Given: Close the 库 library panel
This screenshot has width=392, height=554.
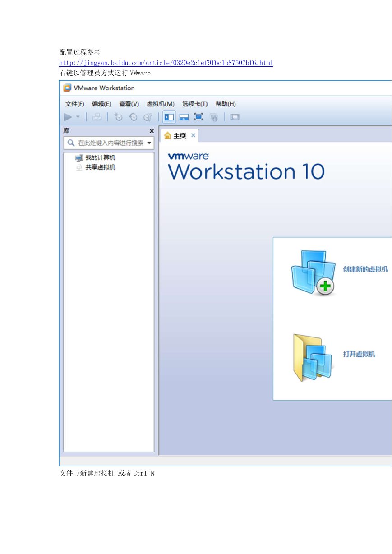Looking at the screenshot, I should click(x=152, y=131).
